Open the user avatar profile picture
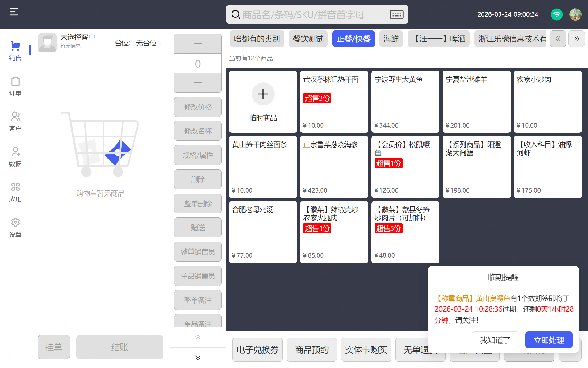The image size is (588, 368). (575, 14)
